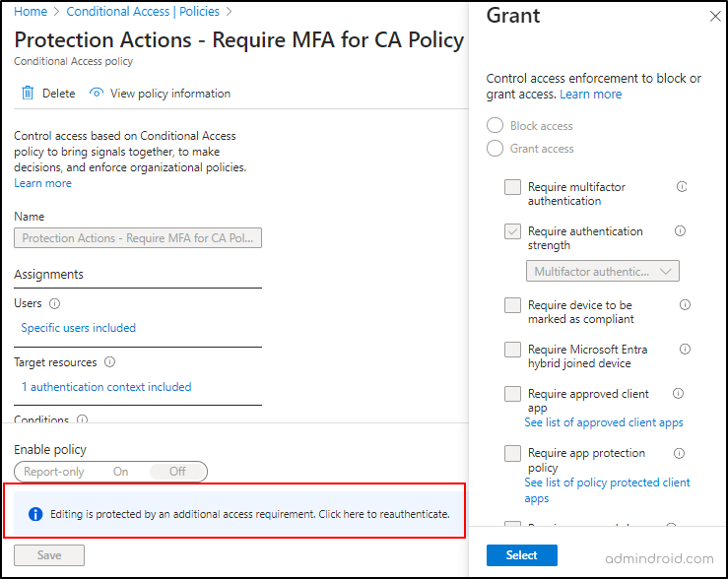This screenshot has height=579, width=728.
Task: Check Require device to be marked compliant
Action: 512,305
